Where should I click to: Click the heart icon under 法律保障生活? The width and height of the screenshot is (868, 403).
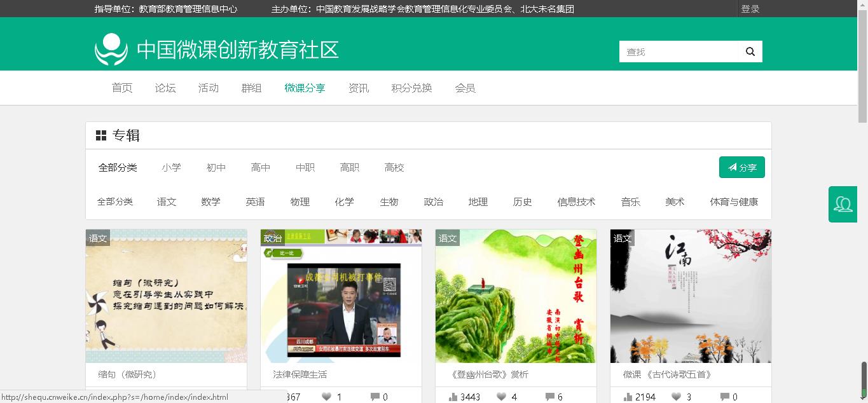326,397
